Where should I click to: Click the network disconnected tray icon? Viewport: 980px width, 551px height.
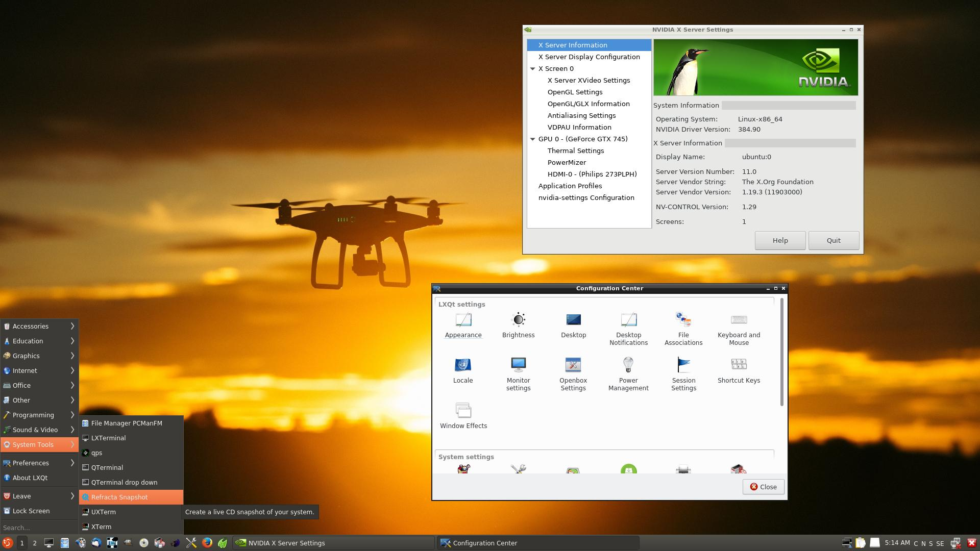[x=955, y=543]
